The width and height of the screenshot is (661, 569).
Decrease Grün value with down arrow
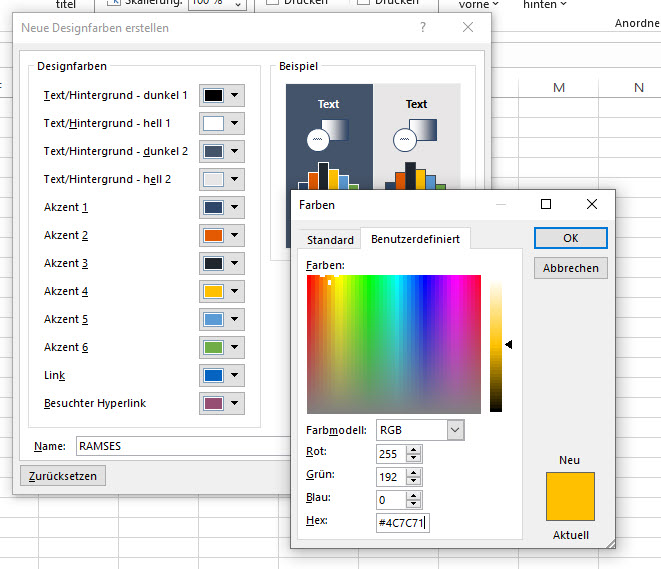click(414, 481)
